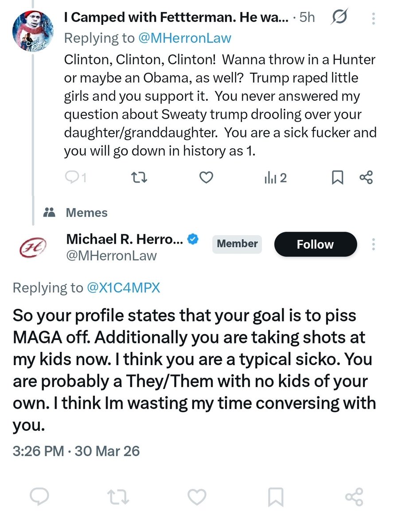Image resolution: width=394 pixels, height=532 pixels.
Task: Open the top commenter's avatar
Action: 33,31
